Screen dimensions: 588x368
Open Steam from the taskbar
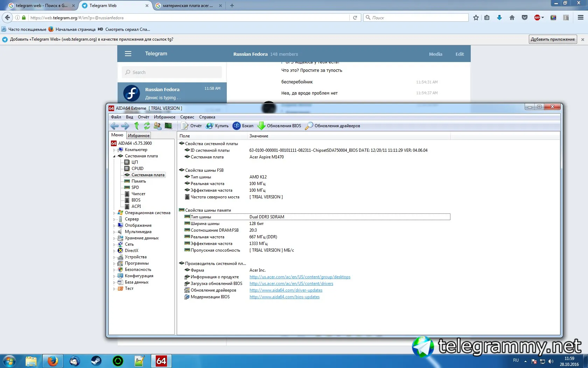pyautogui.click(x=96, y=361)
